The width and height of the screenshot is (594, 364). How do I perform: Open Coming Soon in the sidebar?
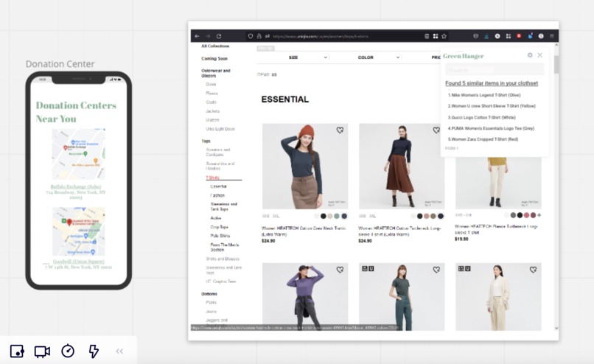(x=214, y=59)
